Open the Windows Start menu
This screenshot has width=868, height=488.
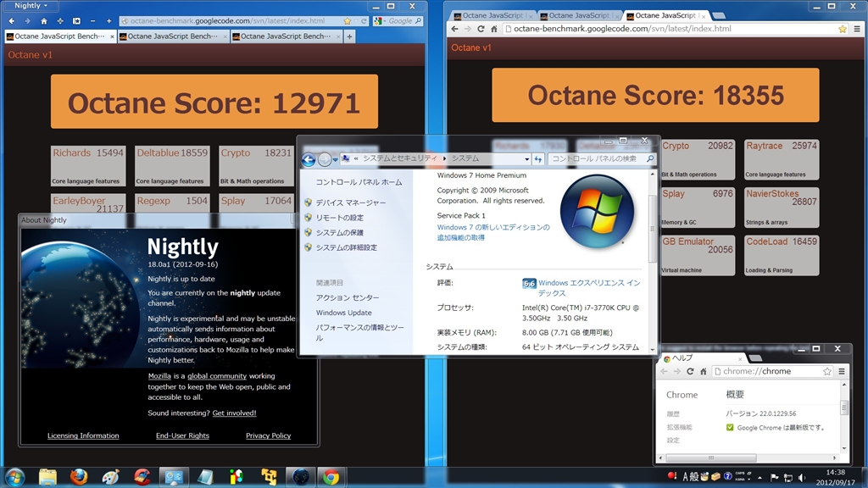click(14, 477)
